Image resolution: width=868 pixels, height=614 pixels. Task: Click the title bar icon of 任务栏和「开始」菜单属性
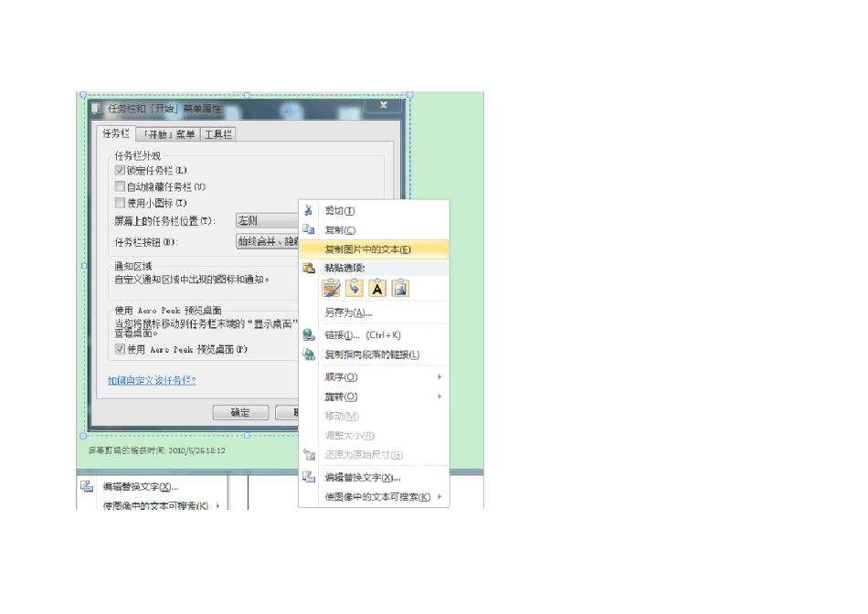pos(97,109)
